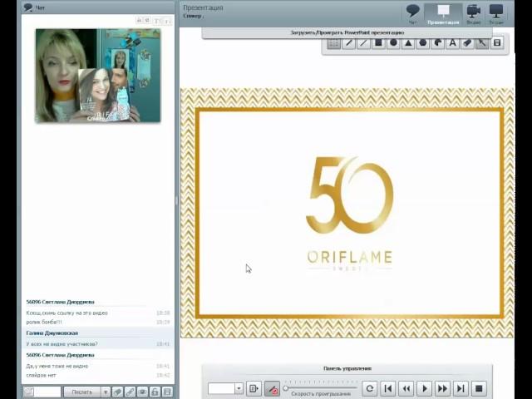Click the emoticon icon beside chat input

28,392
